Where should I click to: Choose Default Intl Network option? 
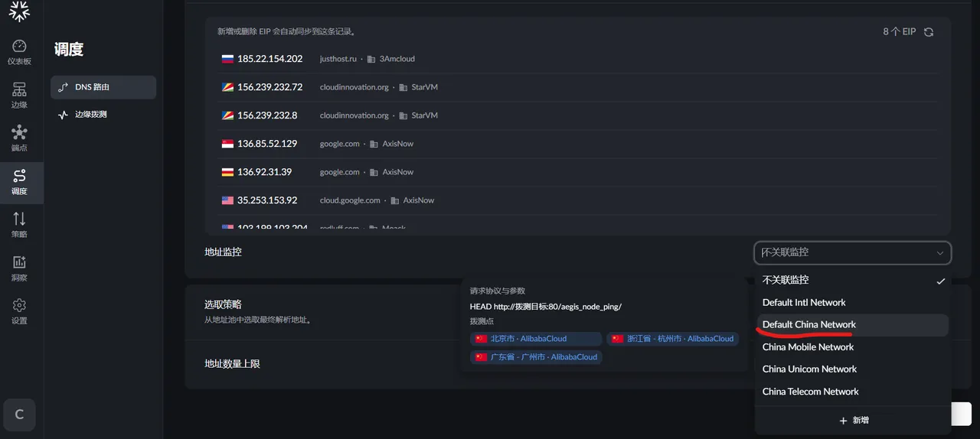coord(852,302)
